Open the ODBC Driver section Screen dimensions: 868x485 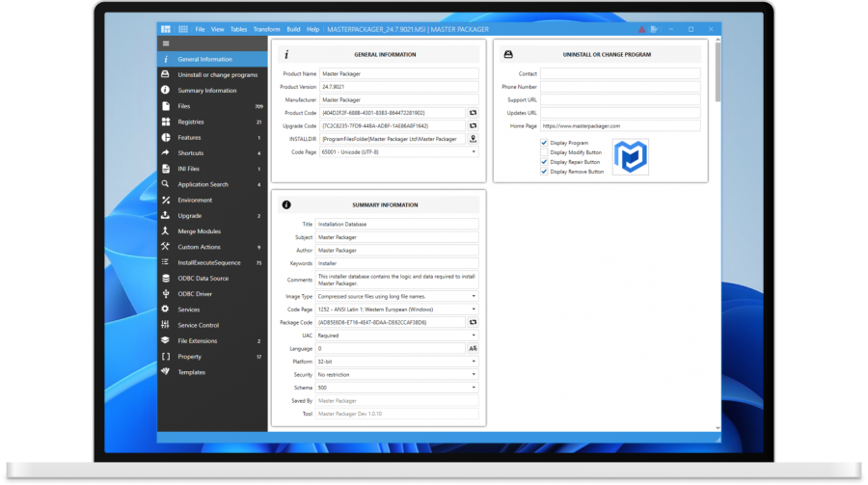[x=212, y=294]
